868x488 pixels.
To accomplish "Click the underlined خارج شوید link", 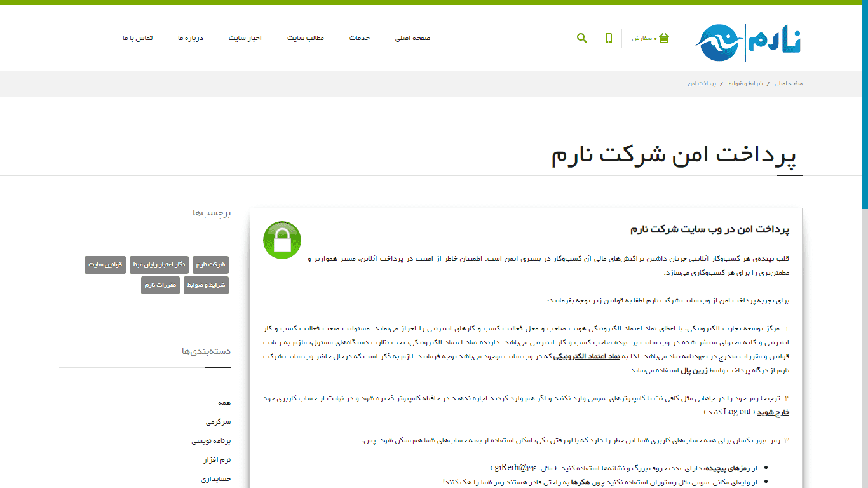I will coord(774,412).
